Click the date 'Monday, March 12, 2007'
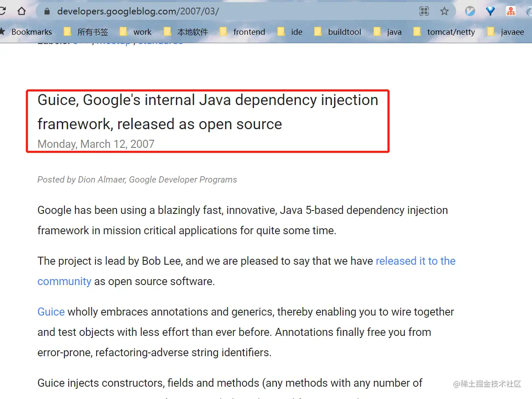Screen dimensions: 532x399 click(96, 144)
